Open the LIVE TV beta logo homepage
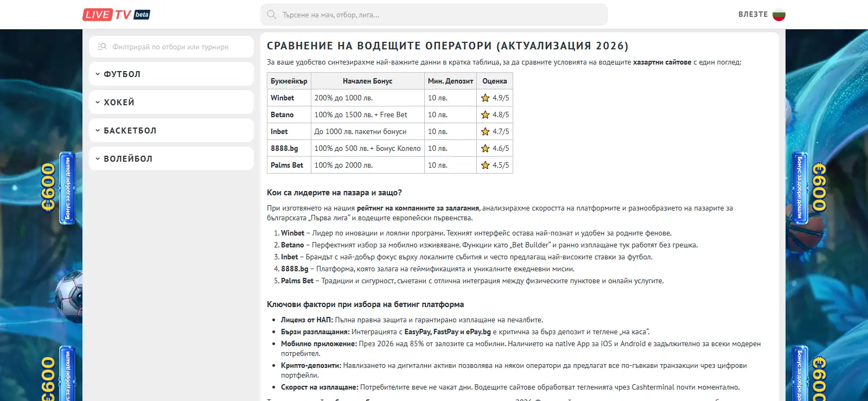Image resolution: width=868 pixels, height=401 pixels. point(116,15)
